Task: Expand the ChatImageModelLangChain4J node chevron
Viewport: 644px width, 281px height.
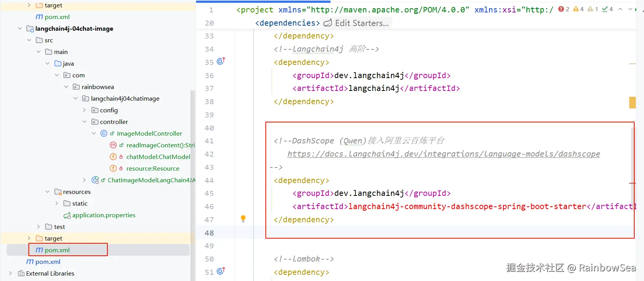Action: [84, 180]
